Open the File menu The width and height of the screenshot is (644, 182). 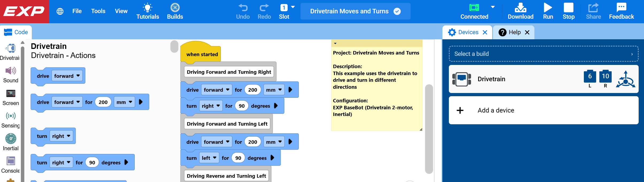click(77, 11)
